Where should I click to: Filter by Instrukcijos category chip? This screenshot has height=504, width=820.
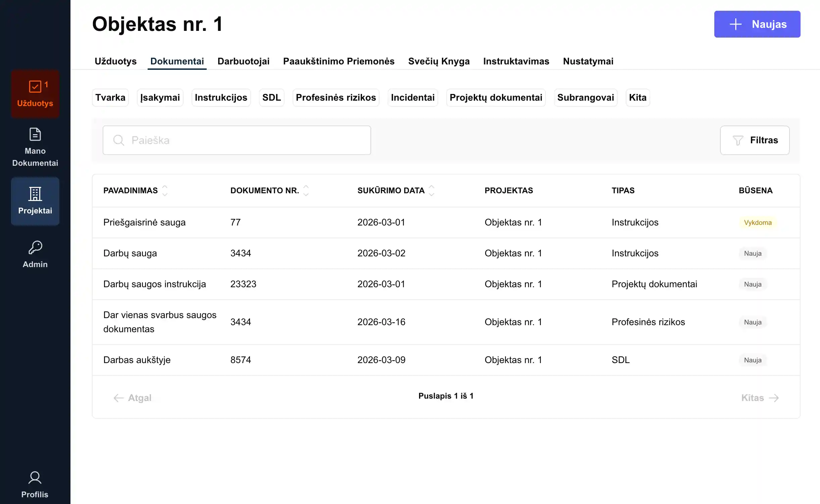[221, 98]
